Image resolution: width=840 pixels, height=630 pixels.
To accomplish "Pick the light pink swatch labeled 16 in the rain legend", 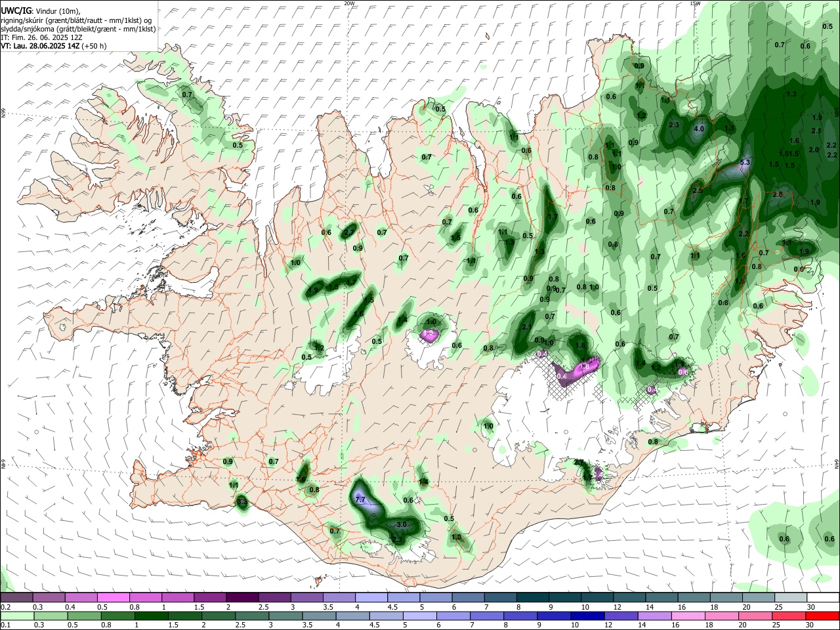I will [x=688, y=616].
